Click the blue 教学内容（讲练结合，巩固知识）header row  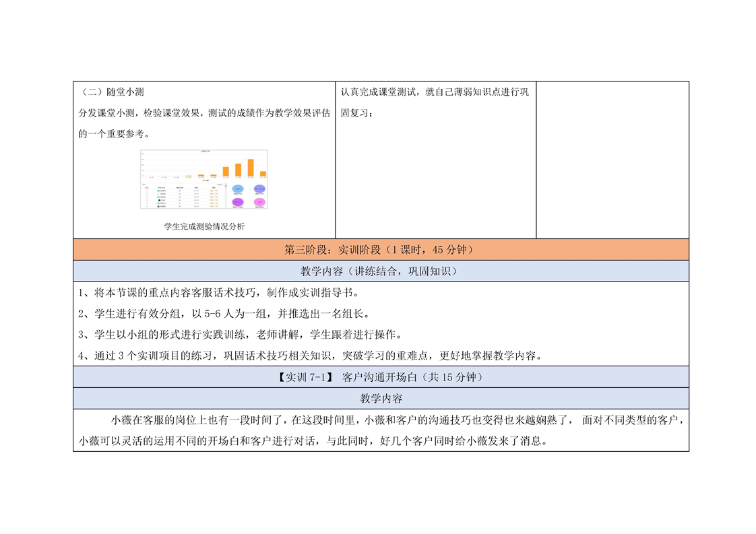point(381,271)
